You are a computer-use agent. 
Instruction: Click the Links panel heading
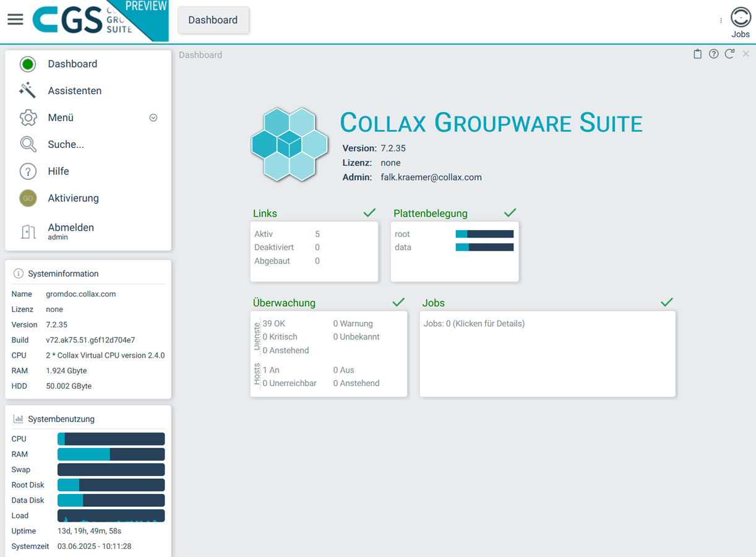[x=265, y=214]
